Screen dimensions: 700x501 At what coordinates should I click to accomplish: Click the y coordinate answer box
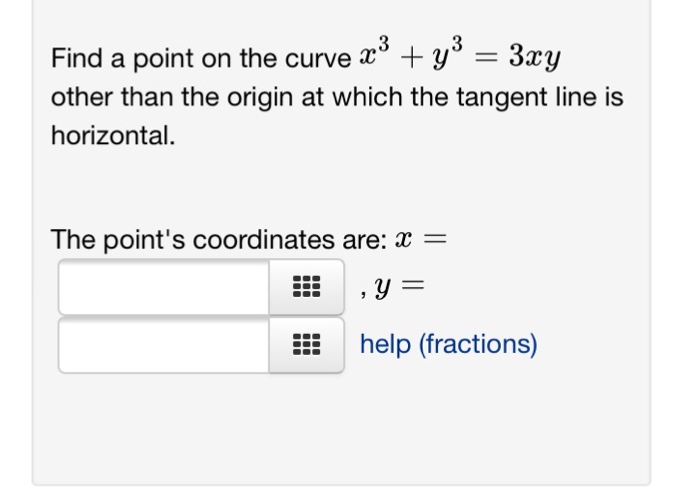pos(164,345)
